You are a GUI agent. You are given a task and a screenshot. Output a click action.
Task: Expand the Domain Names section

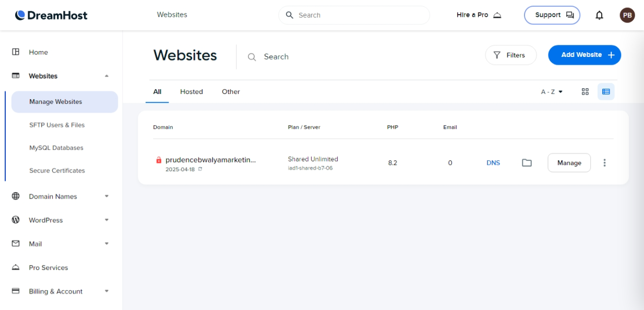tap(107, 196)
